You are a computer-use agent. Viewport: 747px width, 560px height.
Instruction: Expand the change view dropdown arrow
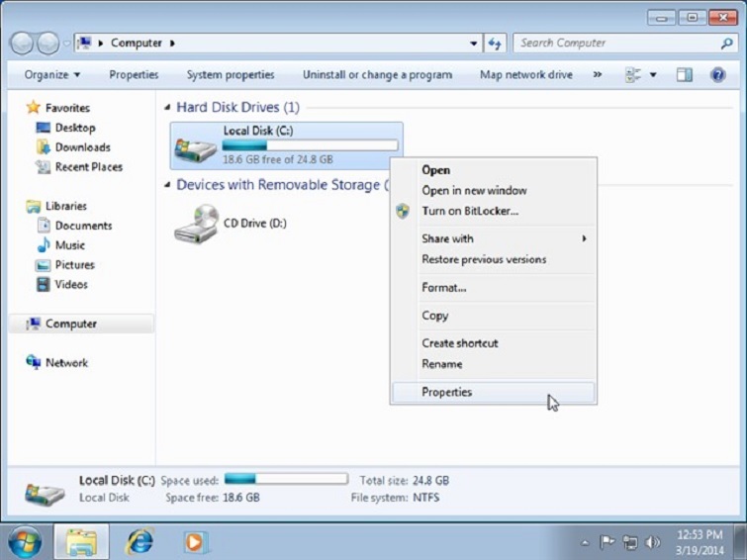tap(653, 75)
